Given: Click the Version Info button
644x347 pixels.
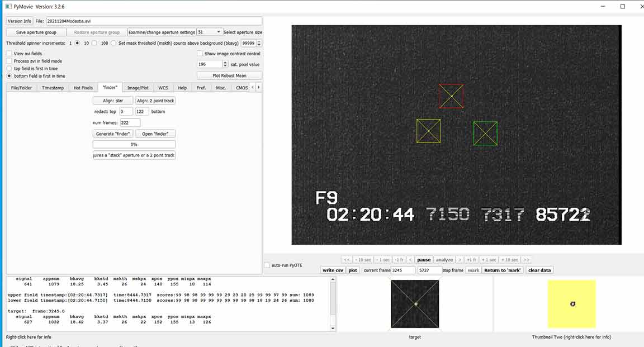Looking at the screenshot, I should 20,21.
